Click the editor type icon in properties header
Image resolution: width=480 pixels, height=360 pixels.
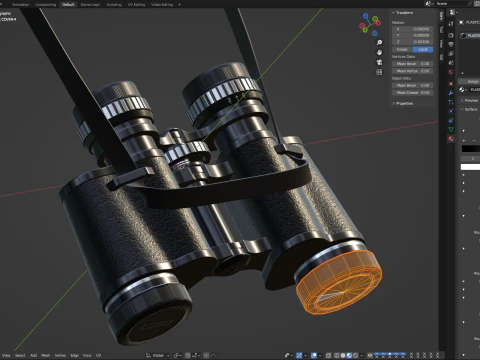coord(454,12)
